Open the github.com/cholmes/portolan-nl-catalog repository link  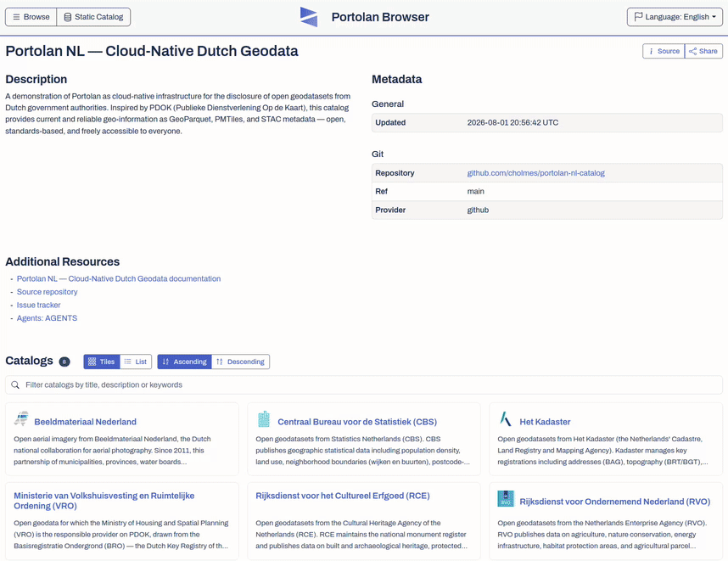pos(535,173)
